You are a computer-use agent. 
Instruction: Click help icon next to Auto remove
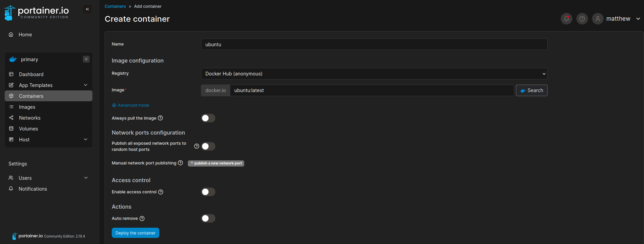click(x=142, y=219)
